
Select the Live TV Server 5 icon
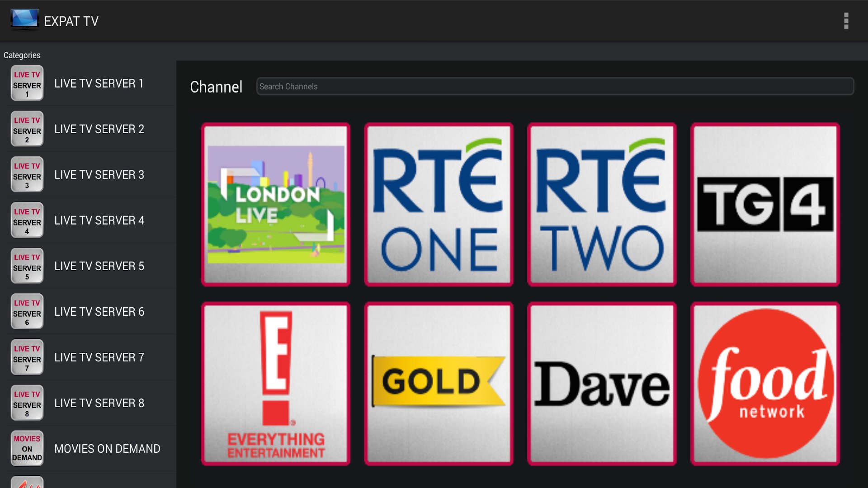pyautogui.click(x=27, y=266)
